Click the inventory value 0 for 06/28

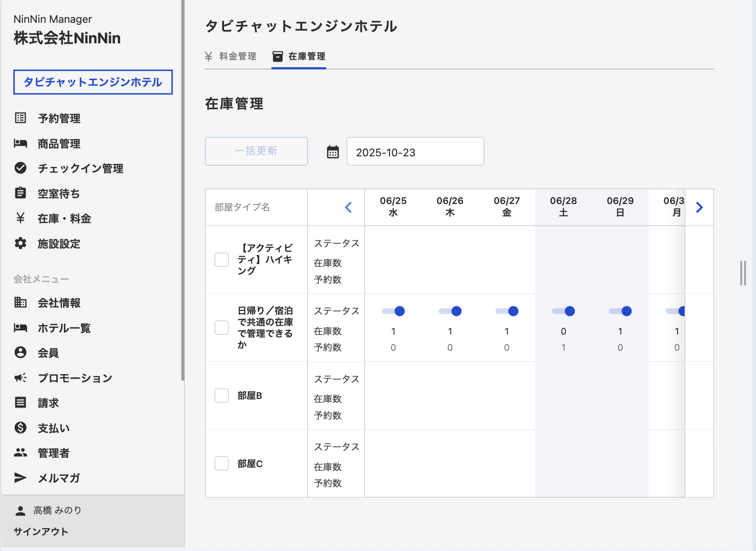pyautogui.click(x=563, y=331)
